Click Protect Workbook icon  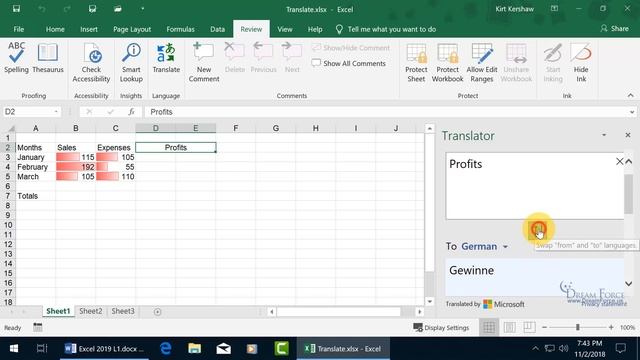447,62
